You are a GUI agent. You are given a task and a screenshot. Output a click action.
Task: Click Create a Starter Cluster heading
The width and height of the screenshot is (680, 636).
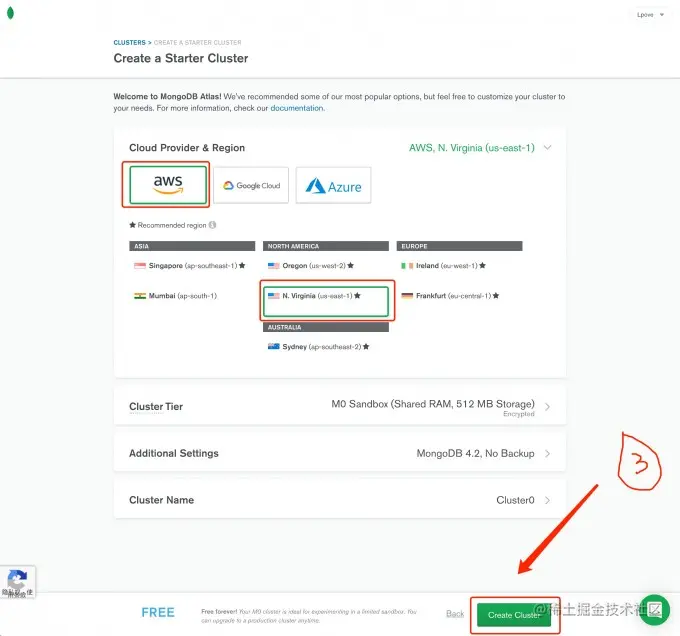click(x=181, y=58)
